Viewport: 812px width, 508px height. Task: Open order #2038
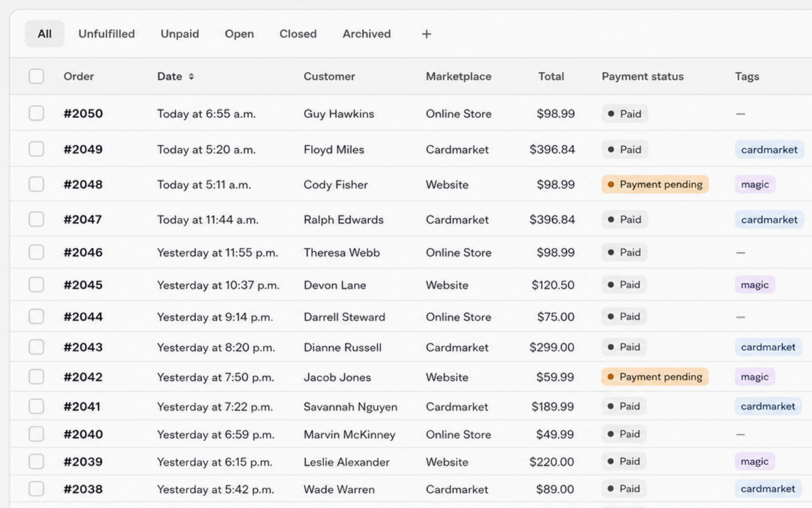pos(83,489)
